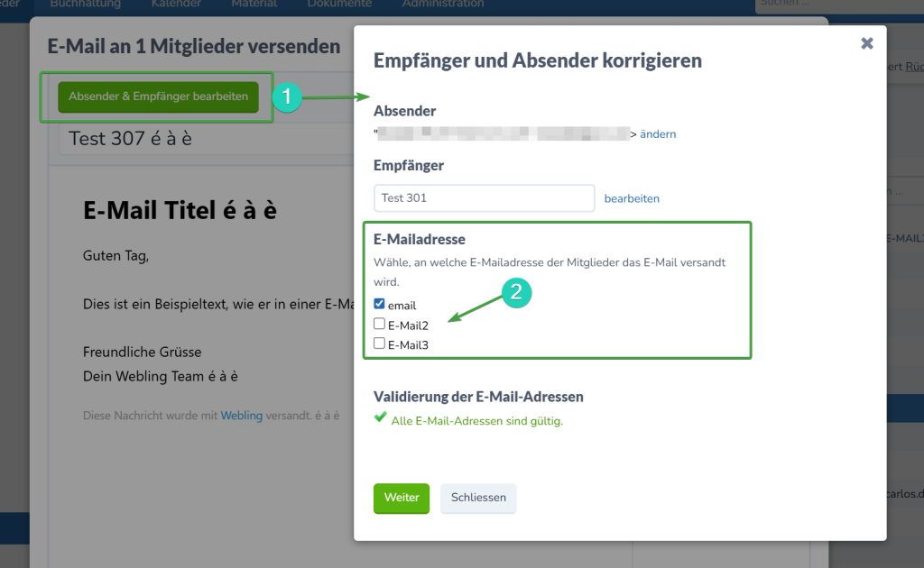Image resolution: width=924 pixels, height=568 pixels.
Task: Uncheck the email address checkbox
Action: [380, 305]
